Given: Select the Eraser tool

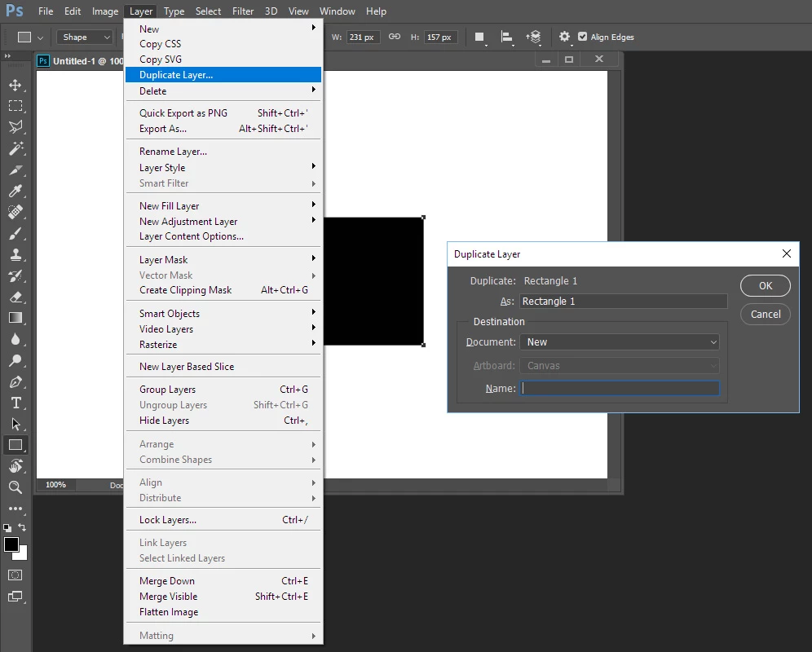Looking at the screenshot, I should pos(15,297).
